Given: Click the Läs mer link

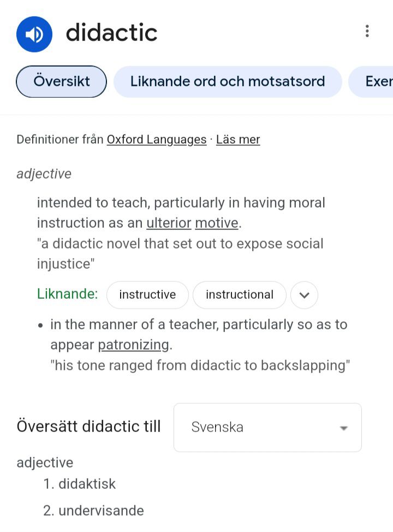Looking at the screenshot, I should coord(238,139).
